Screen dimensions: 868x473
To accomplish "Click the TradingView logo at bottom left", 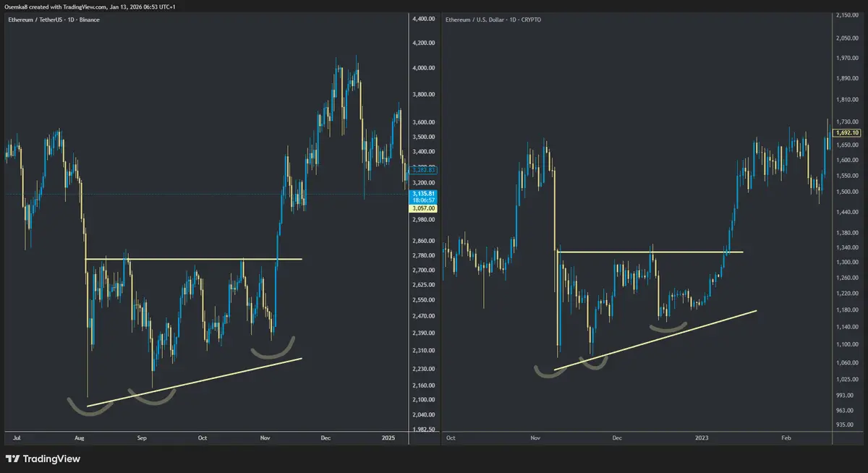I will [x=43, y=459].
